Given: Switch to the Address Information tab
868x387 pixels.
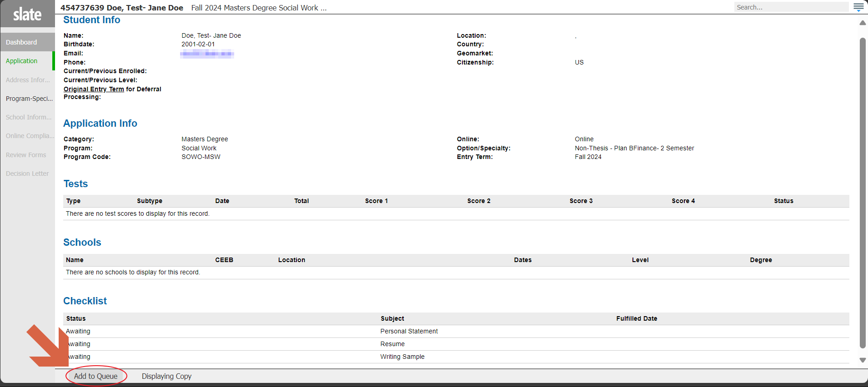Looking at the screenshot, I should click(x=28, y=80).
